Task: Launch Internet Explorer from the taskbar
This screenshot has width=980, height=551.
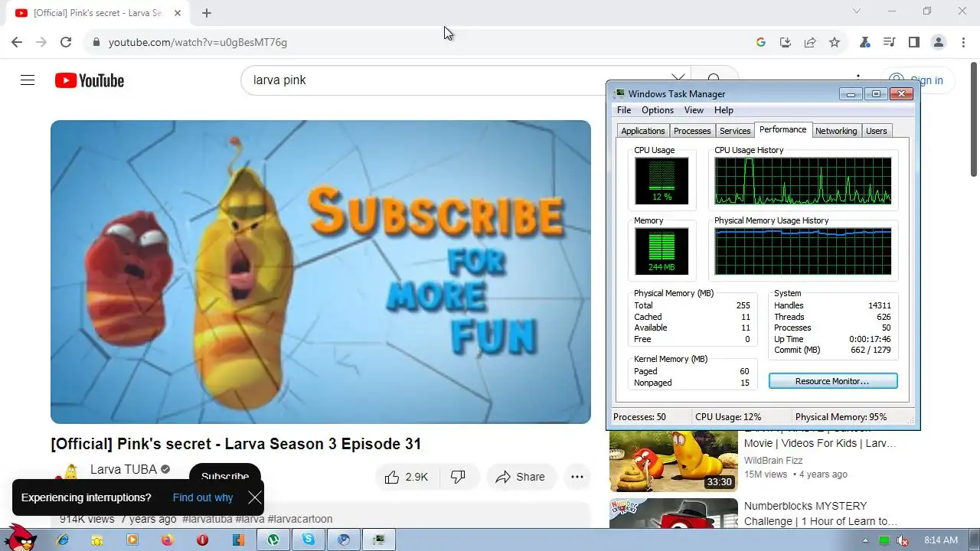Action: 63,540
